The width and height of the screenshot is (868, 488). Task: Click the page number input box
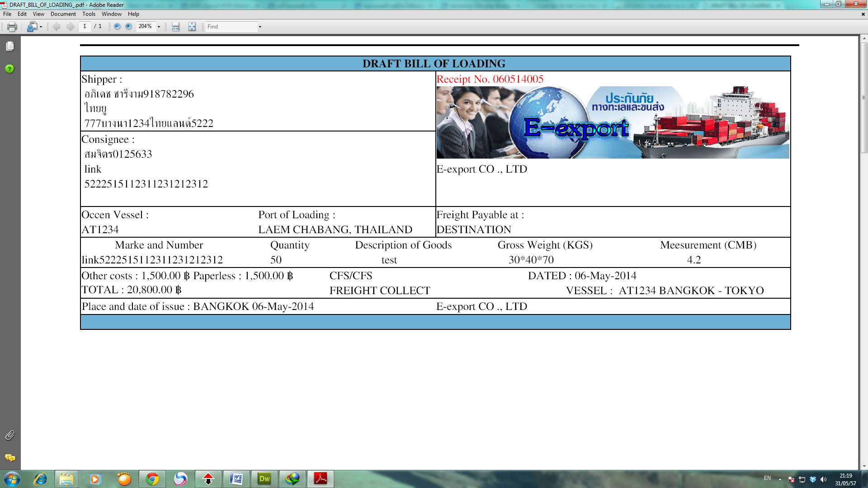(x=85, y=27)
